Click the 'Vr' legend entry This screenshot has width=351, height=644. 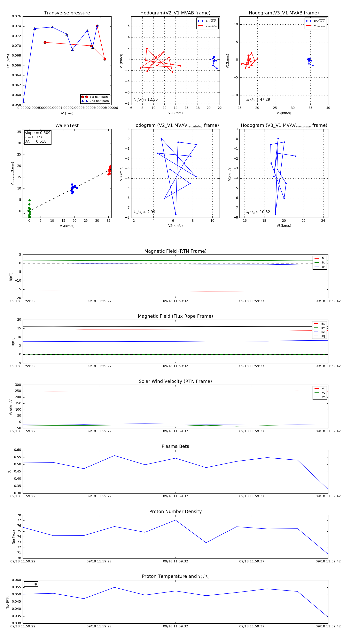tap(320, 389)
